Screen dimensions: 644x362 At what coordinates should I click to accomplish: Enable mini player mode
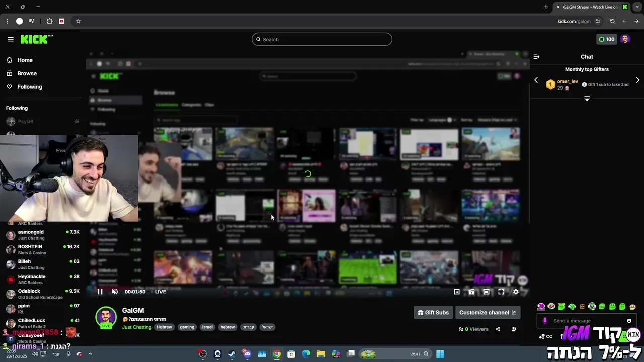pyautogui.click(x=457, y=292)
